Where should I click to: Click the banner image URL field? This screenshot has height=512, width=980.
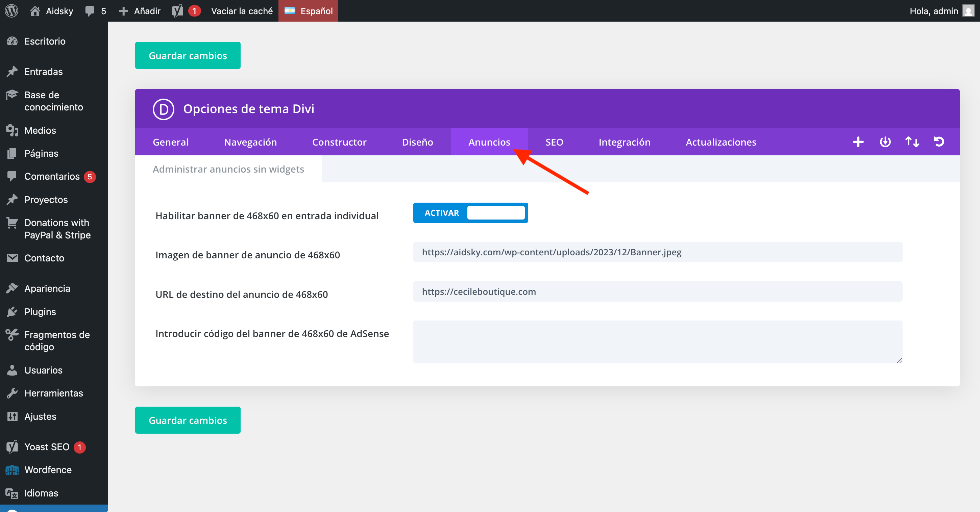(x=657, y=252)
